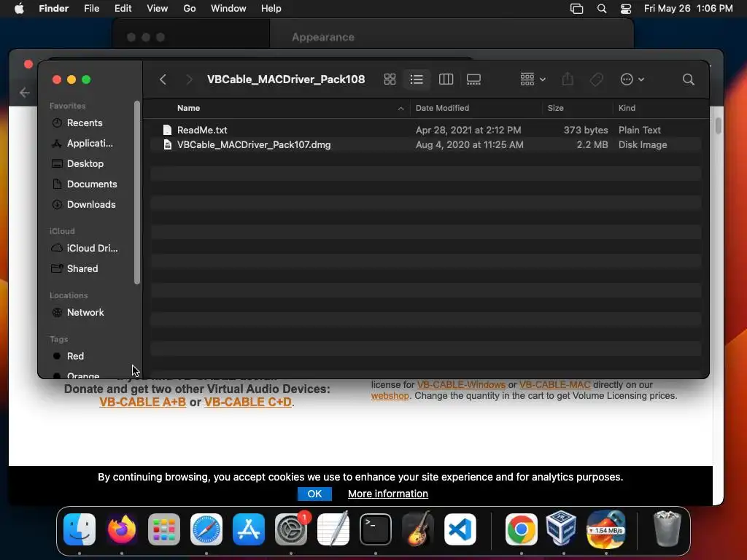Click the dmg disk image file icon
The image size is (747, 560).
(x=167, y=145)
